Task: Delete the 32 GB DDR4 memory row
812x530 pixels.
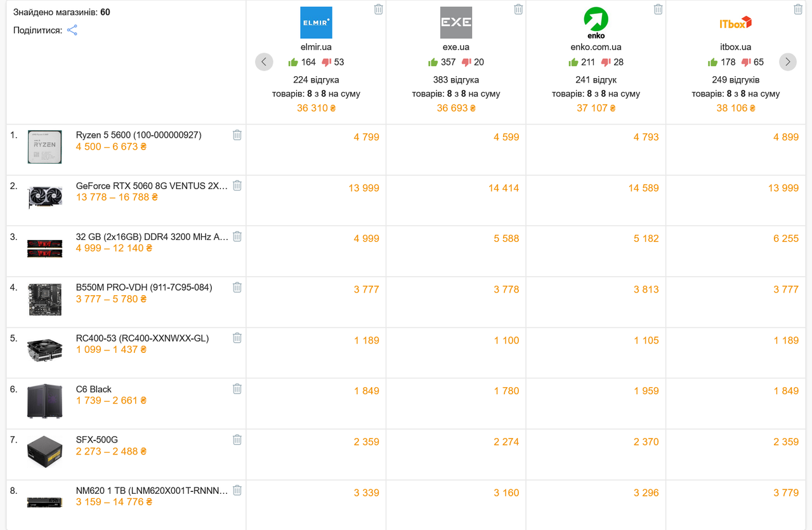Action: (237, 236)
